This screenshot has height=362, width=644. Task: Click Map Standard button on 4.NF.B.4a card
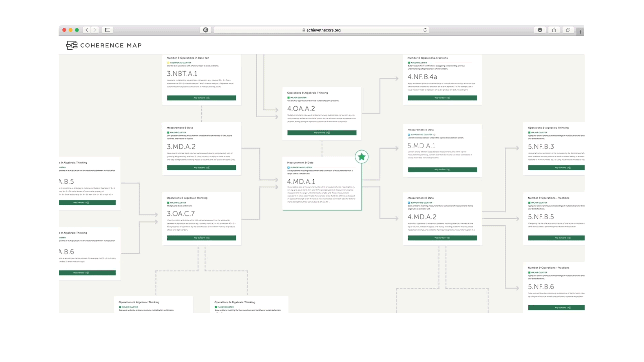pyautogui.click(x=442, y=98)
